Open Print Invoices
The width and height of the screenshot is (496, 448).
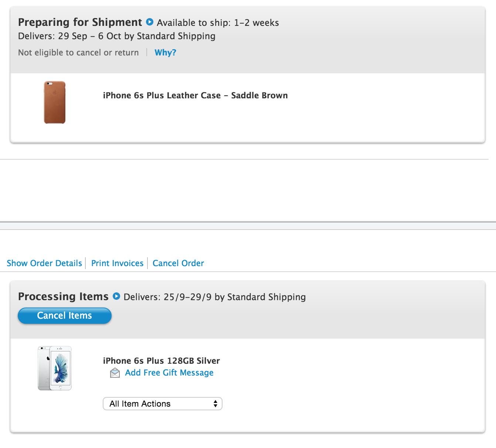pyautogui.click(x=117, y=263)
